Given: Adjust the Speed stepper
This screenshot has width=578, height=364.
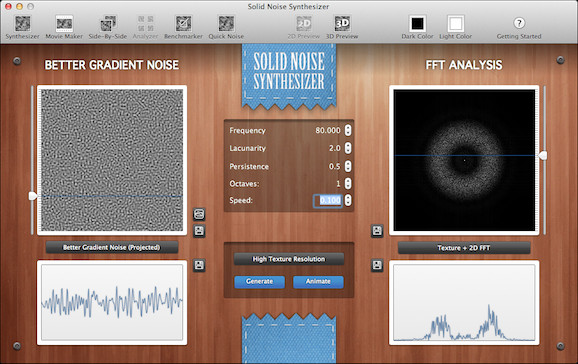Looking at the screenshot, I should click(348, 200).
